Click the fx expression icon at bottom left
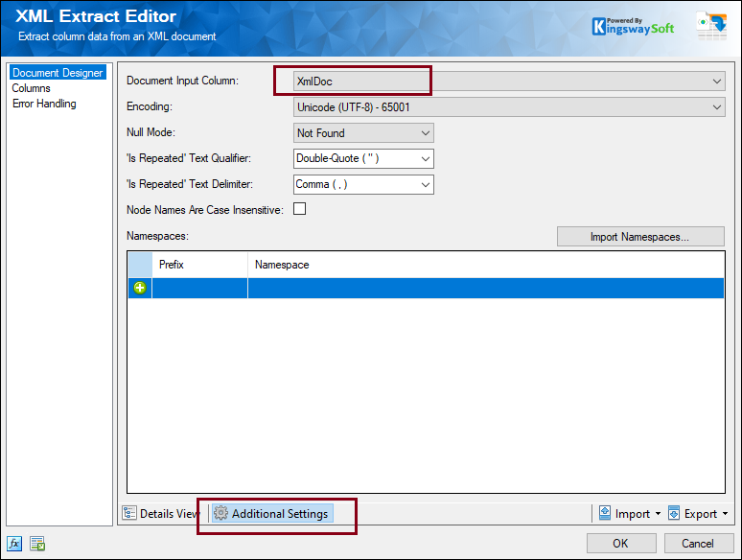The image size is (742, 560). pos(14,544)
